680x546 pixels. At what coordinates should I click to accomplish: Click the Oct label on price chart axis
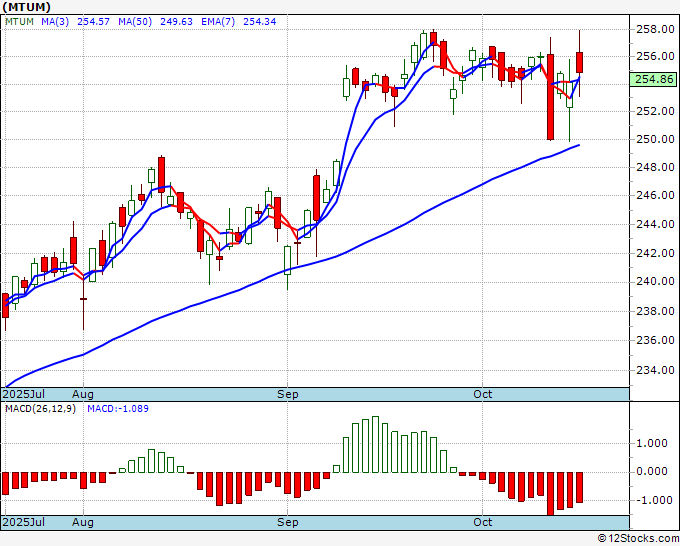[x=482, y=394]
